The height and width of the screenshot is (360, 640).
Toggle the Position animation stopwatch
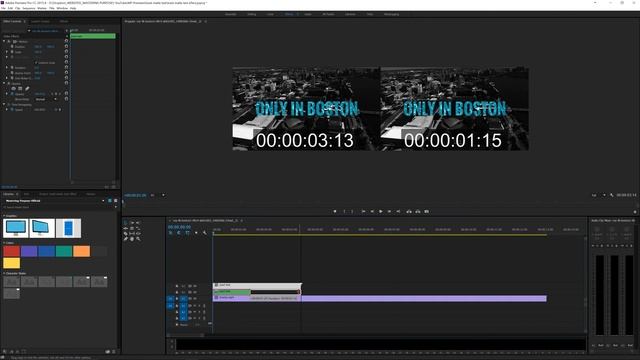click(x=12, y=47)
